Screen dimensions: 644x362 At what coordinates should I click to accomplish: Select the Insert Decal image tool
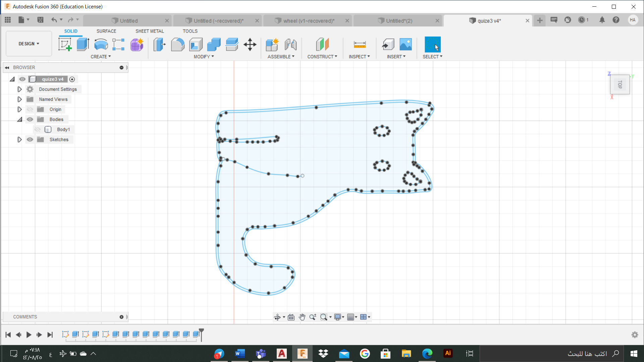point(406,44)
